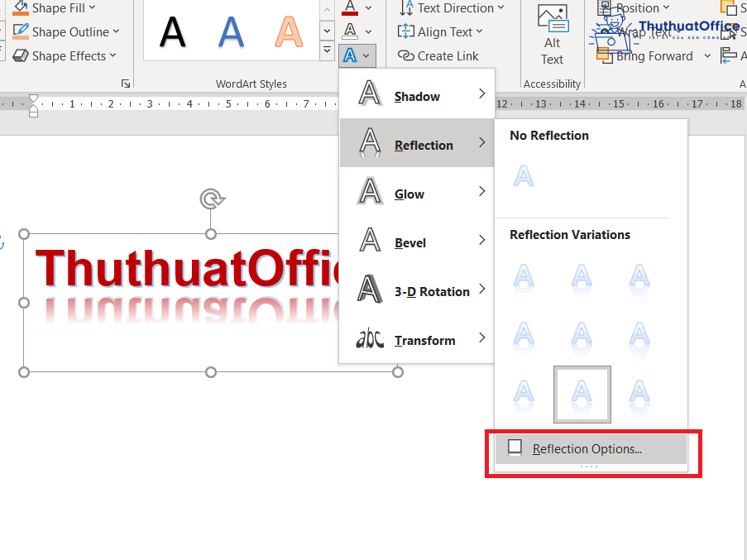Open the Text Outline dropdown arrow

(x=368, y=32)
